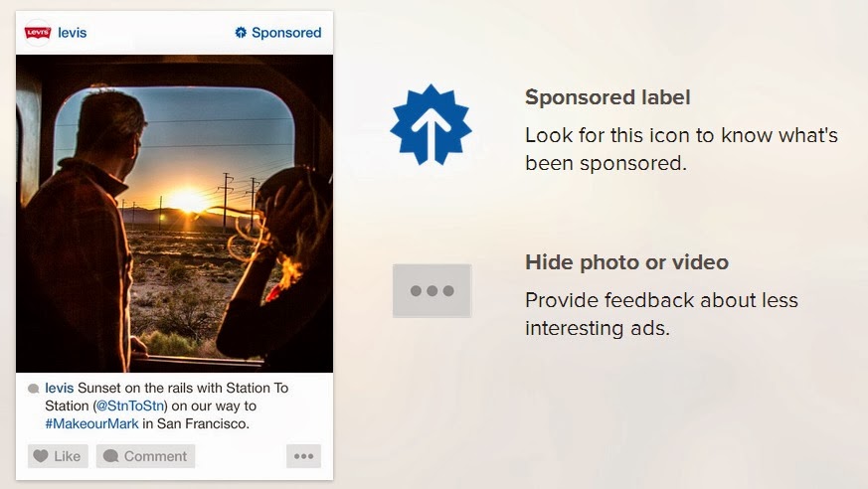Open the #MakeourMark hashtag

[91, 423]
